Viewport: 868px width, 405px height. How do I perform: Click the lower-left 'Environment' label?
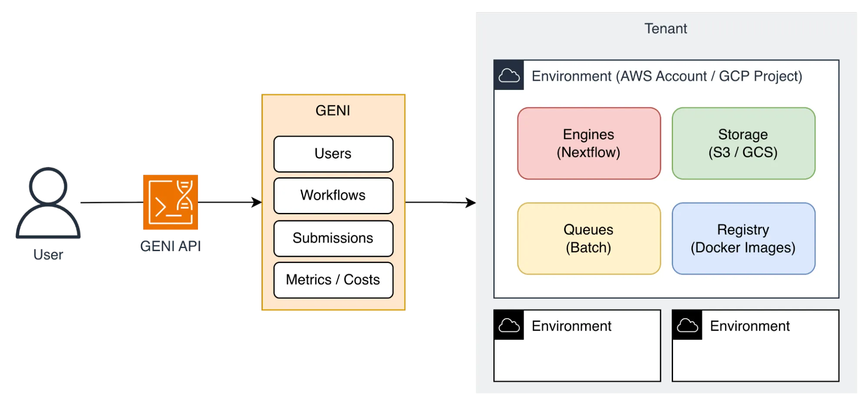[x=571, y=326]
